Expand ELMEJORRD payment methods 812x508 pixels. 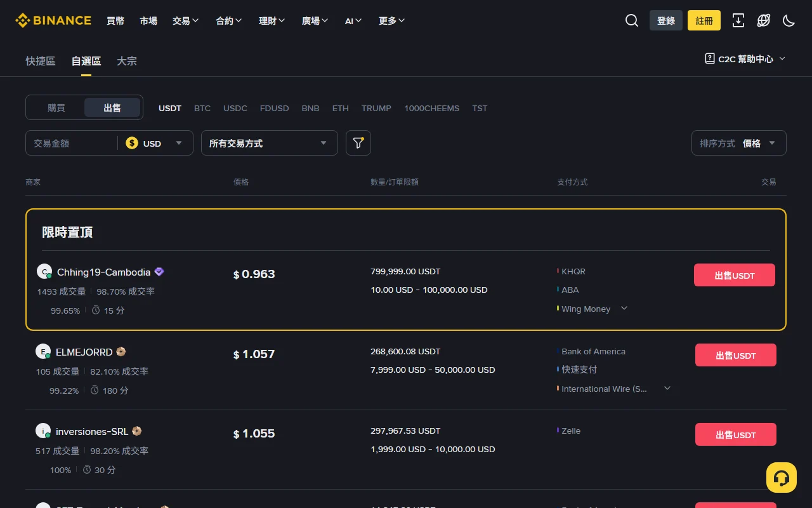click(x=667, y=388)
